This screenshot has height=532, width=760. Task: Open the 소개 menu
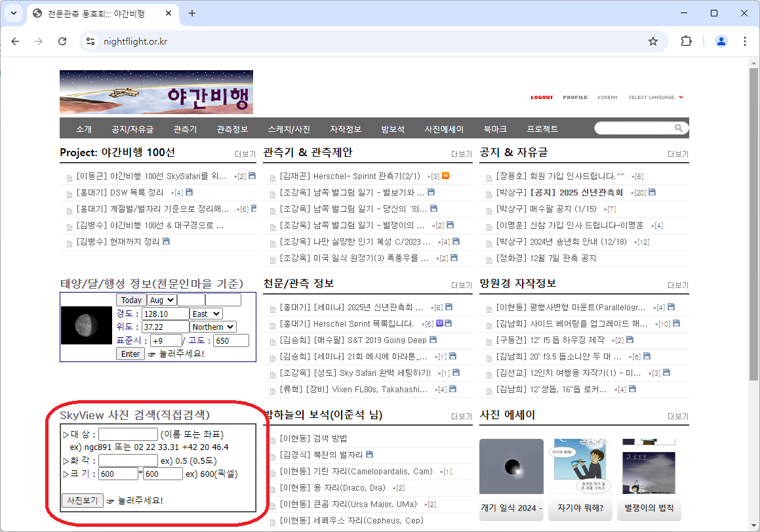pyautogui.click(x=83, y=129)
